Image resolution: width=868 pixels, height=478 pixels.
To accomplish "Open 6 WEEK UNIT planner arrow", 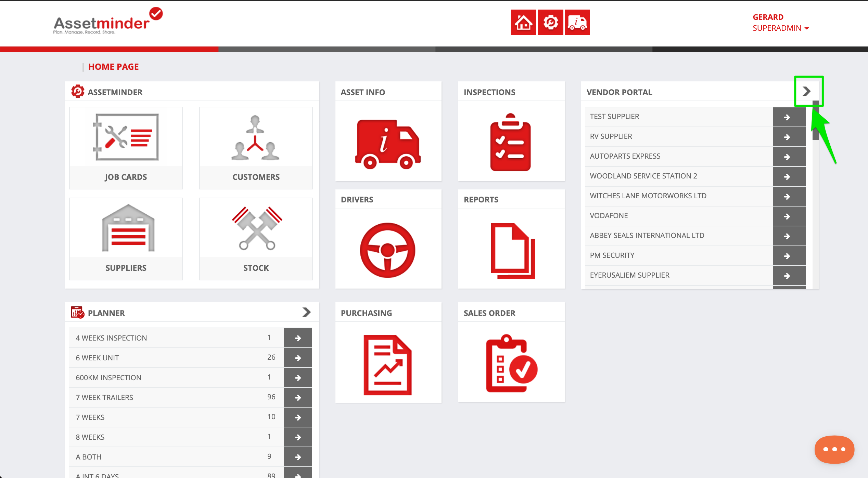I will (x=298, y=358).
